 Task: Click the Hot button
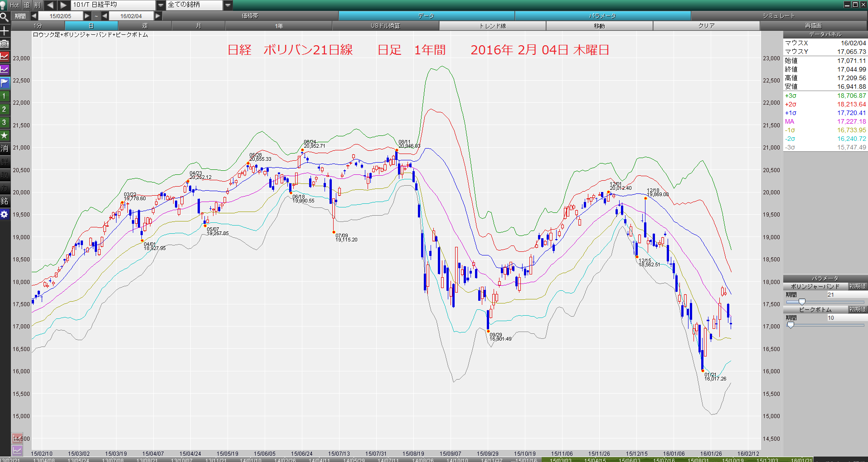tap(15, 5)
